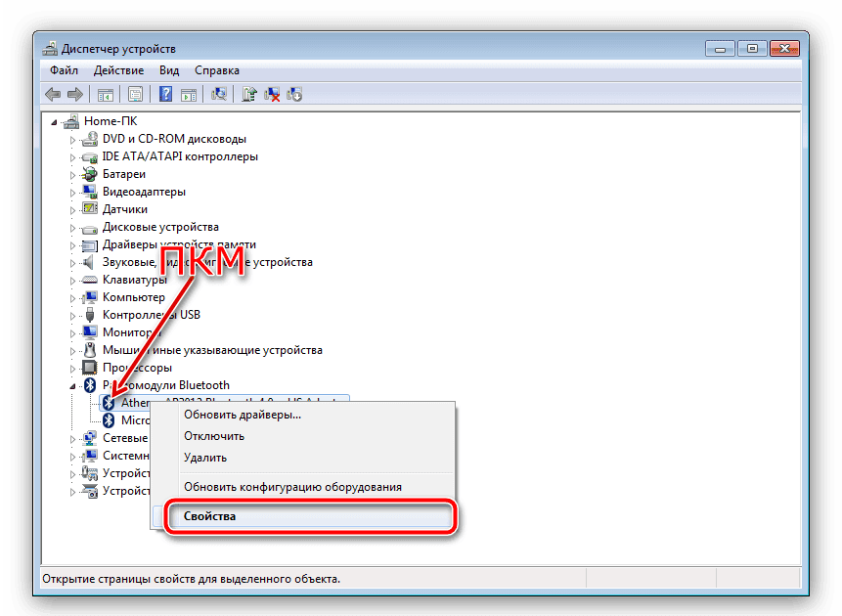The height and width of the screenshot is (616, 842).
Task: Click the Мыши mouse category icon
Action: tap(90, 350)
